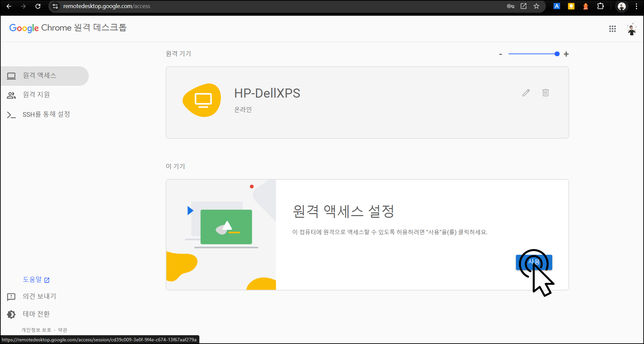This screenshot has height=344, width=644.
Task: Select the 원격 액세스 sidebar tab
Action: tap(44, 76)
